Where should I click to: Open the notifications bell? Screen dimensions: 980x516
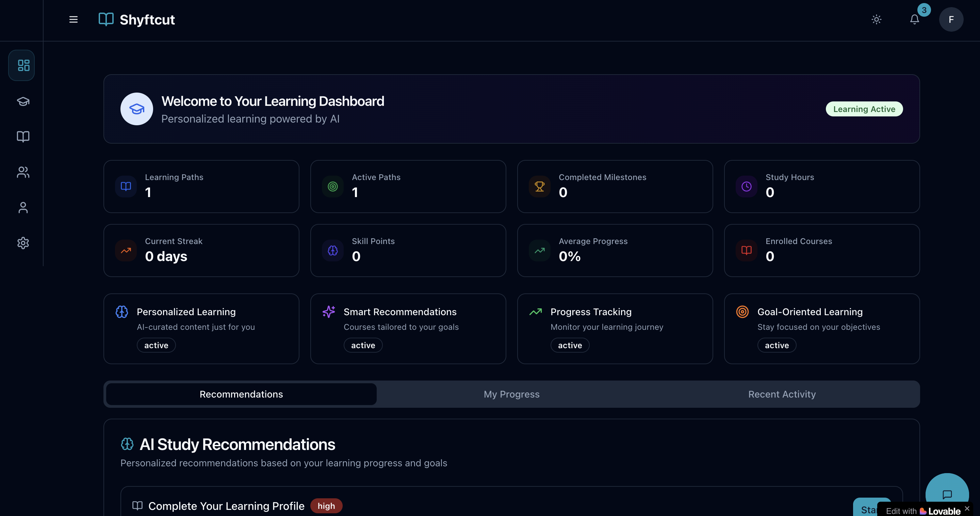[914, 19]
